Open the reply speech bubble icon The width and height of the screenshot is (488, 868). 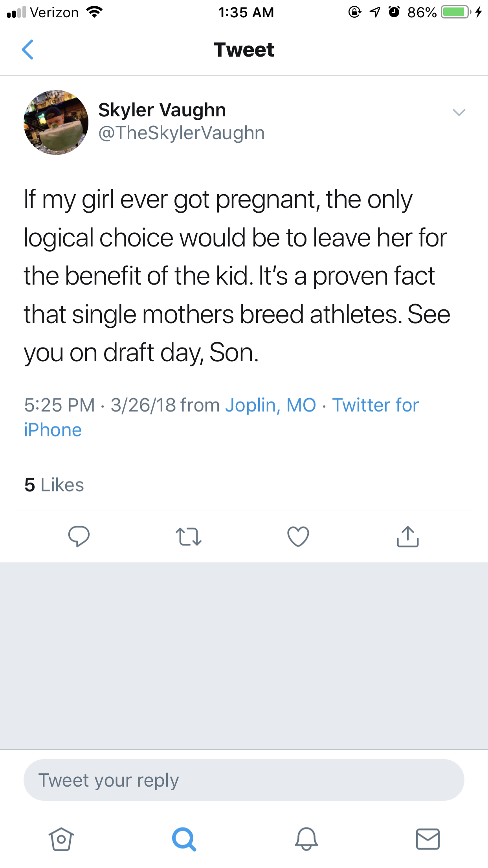[x=79, y=536]
